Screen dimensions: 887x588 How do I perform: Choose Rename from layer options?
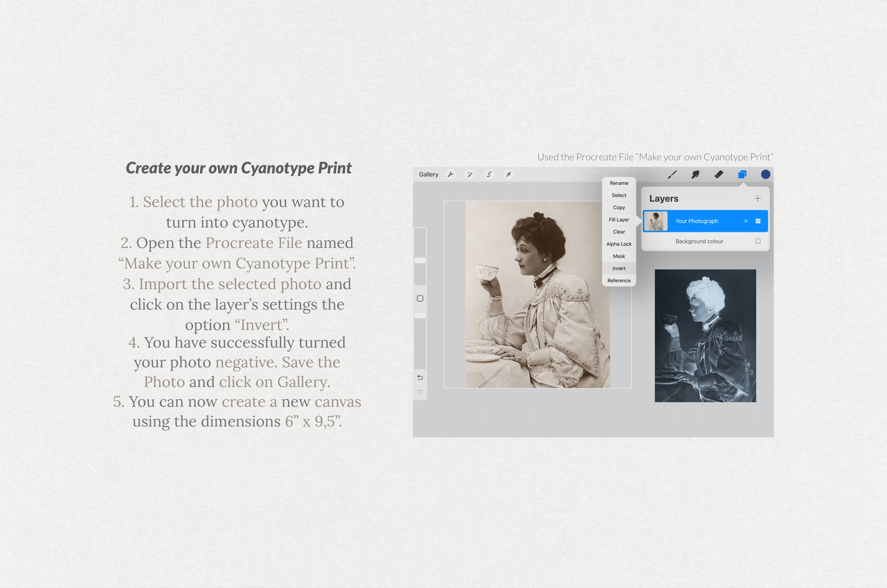coord(619,183)
